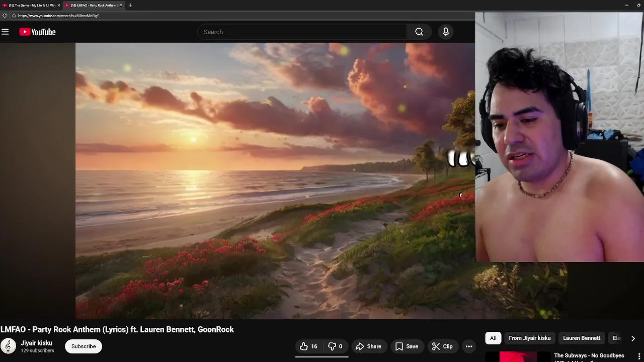
Task: Focus the YouTube Search field
Action: [302, 32]
